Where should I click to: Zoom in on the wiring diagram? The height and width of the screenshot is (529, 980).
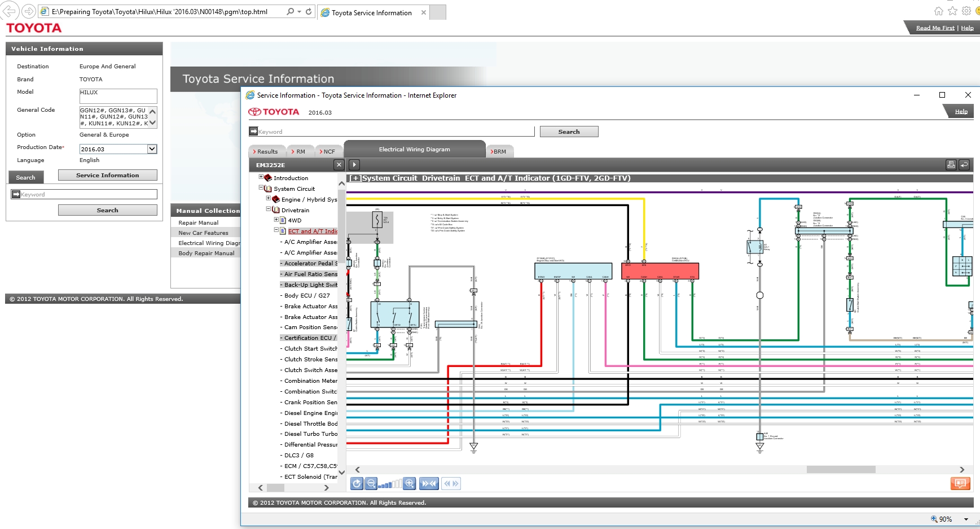[410, 484]
